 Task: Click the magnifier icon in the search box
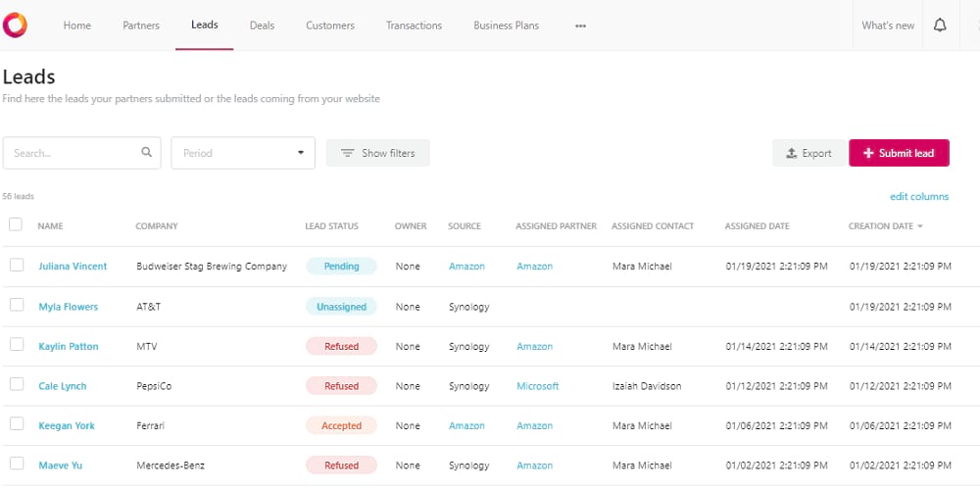point(146,152)
